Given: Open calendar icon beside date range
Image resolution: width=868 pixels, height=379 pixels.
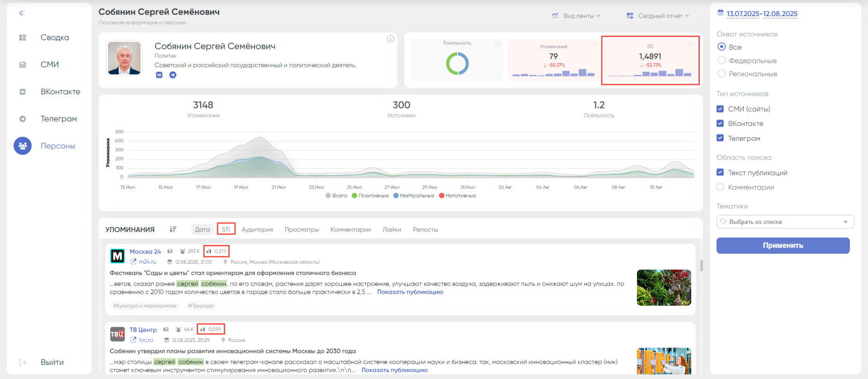Looking at the screenshot, I should (721, 13).
